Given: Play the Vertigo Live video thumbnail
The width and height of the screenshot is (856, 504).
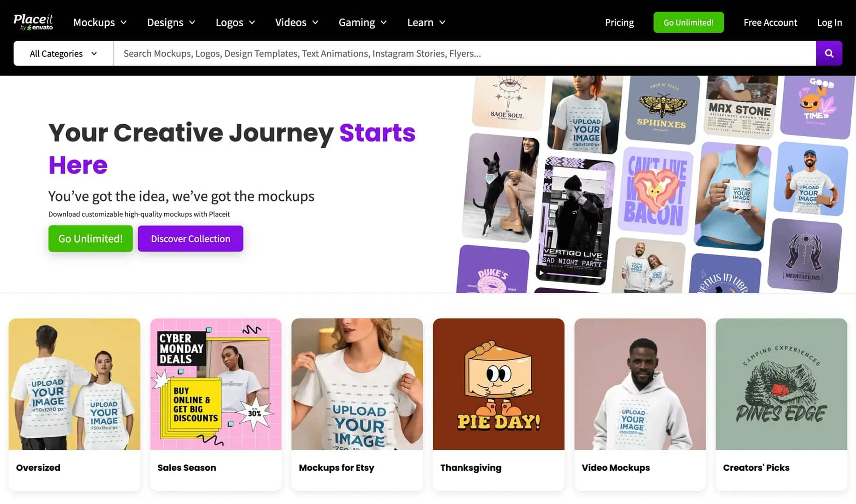Looking at the screenshot, I should click(575, 221).
